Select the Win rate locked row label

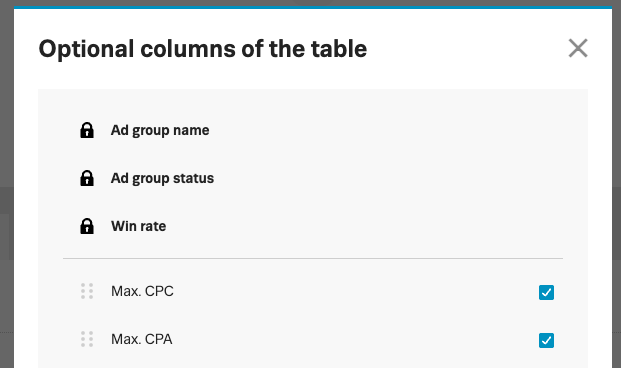[139, 226]
